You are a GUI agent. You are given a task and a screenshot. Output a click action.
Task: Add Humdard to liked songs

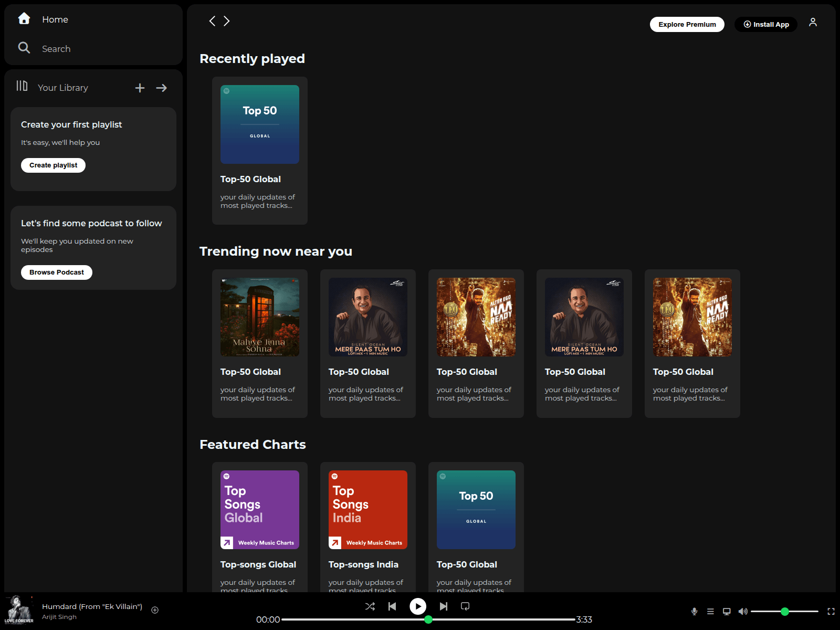[155, 610]
